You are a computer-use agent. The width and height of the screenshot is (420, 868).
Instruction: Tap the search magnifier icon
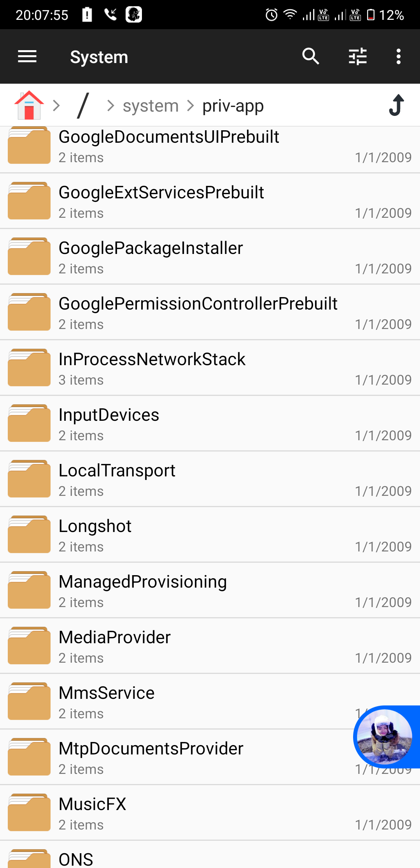[311, 57]
